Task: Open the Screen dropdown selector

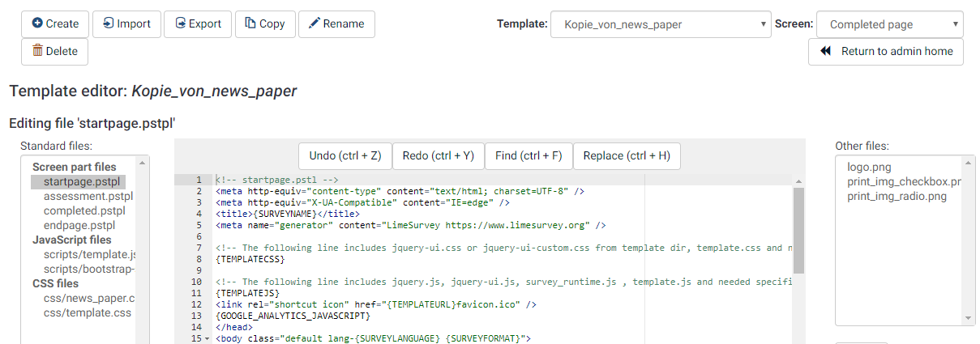Action: click(889, 24)
